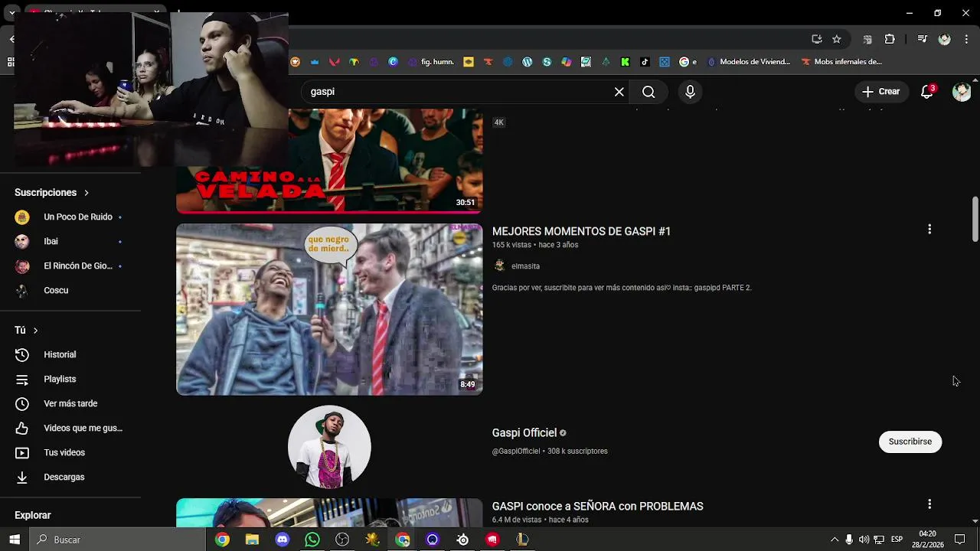980x551 pixels.
Task: Open the WordPress bookmark icon
Action: pyautogui.click(x=527, y=62)
